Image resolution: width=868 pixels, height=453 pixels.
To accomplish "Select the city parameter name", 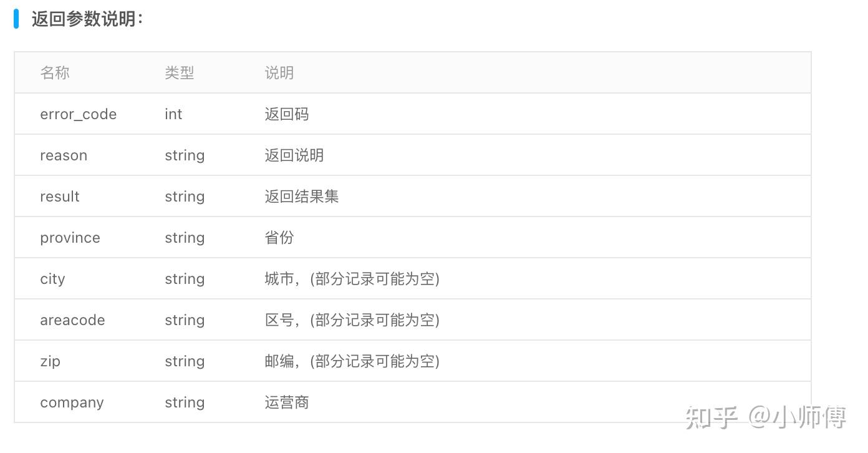I will (x=52, y=279).
